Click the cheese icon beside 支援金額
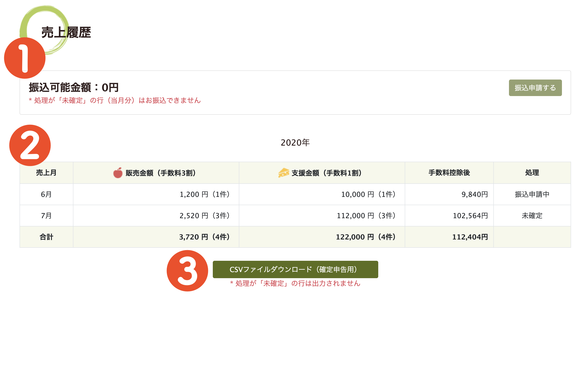This screenshot has width=588, height=369. click(284, 173)
